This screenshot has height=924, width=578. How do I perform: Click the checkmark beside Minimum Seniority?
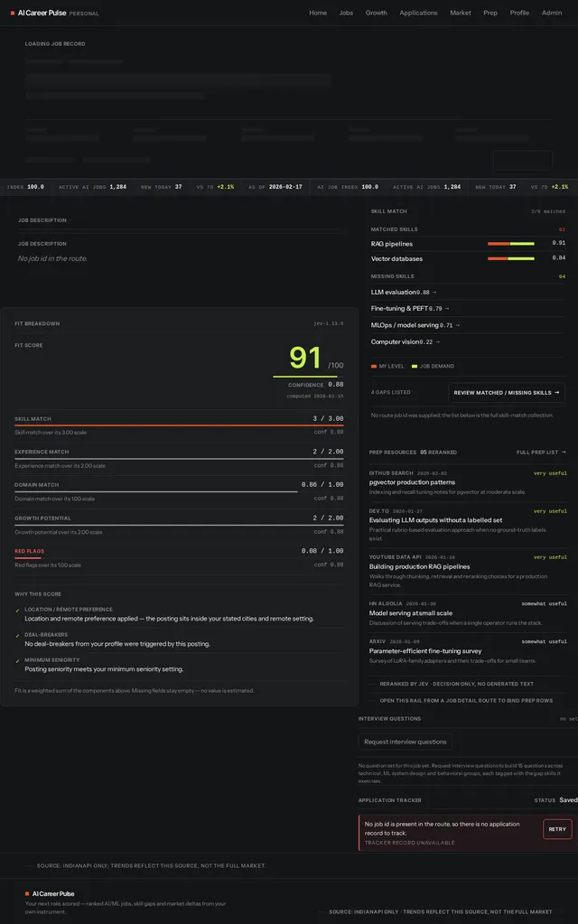tap(18, 661)
